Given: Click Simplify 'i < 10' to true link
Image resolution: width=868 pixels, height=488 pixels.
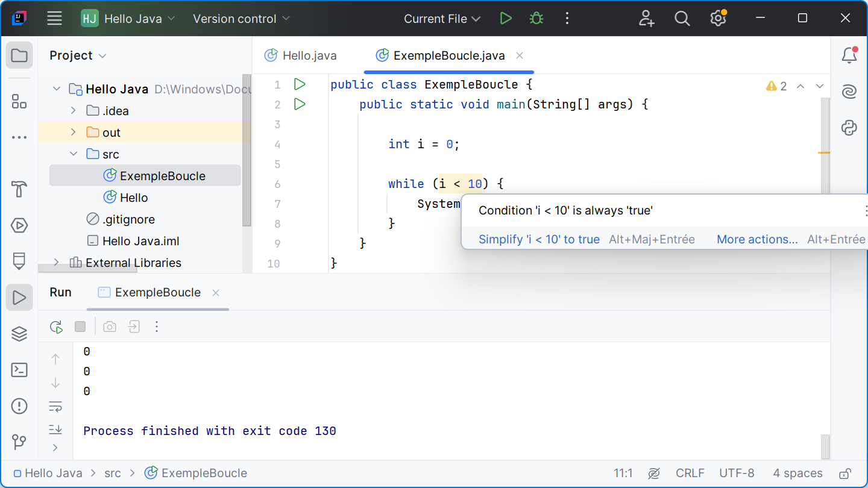Looking at the screenshot, I should click(x=539, y=239).
